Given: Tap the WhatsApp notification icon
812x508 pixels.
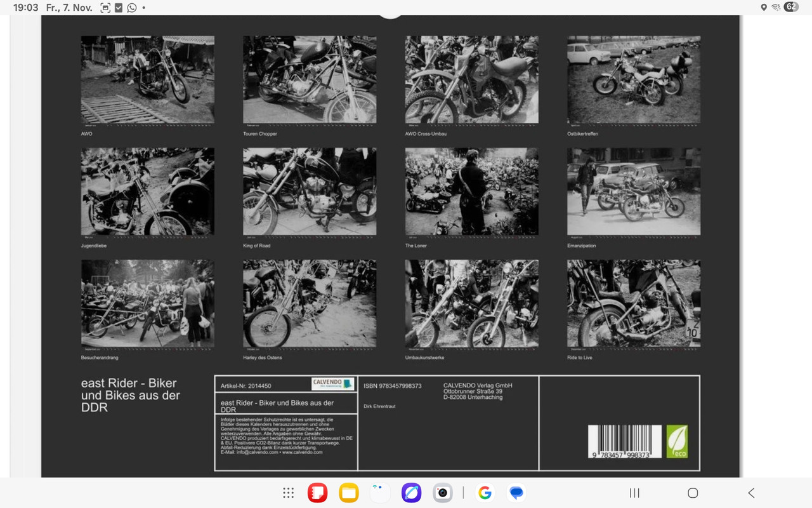Looking at the screenshot, I should click(132, 8).
